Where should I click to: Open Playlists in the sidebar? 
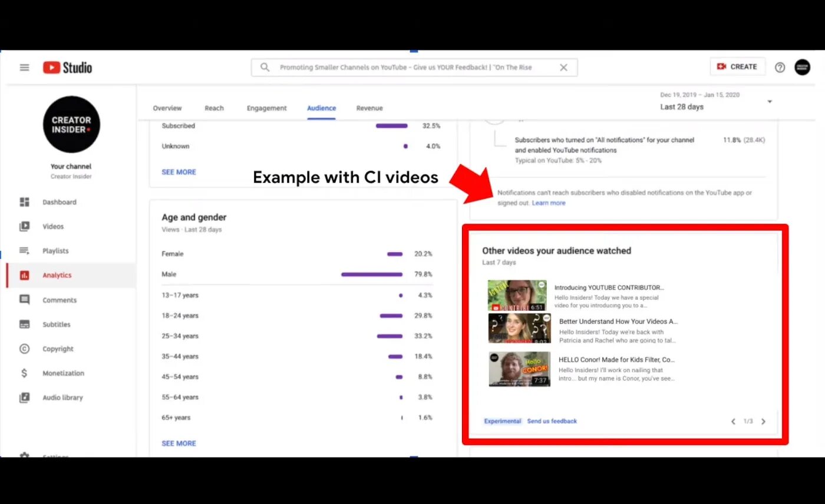tap(71, 251)
